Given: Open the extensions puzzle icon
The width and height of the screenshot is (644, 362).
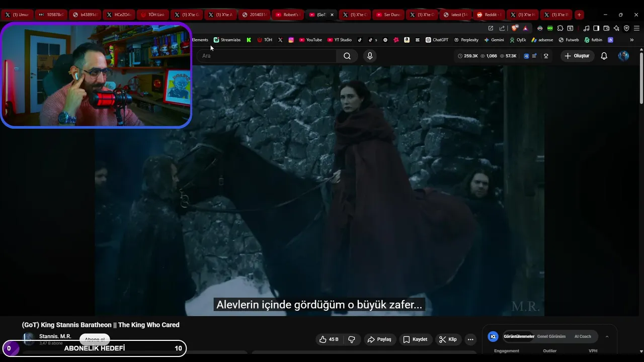Looking at the screenshot, I should [x=560, y=28].
